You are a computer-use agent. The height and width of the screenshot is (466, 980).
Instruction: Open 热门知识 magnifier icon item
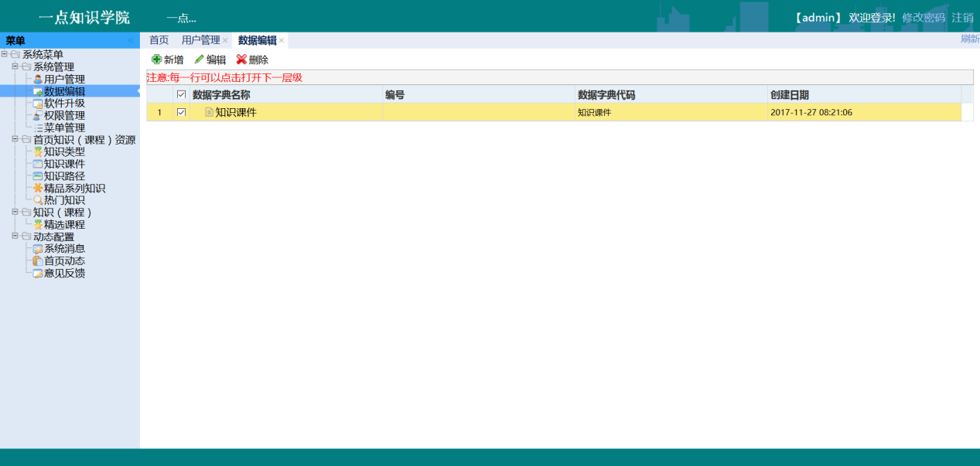(x=38, y=200)
